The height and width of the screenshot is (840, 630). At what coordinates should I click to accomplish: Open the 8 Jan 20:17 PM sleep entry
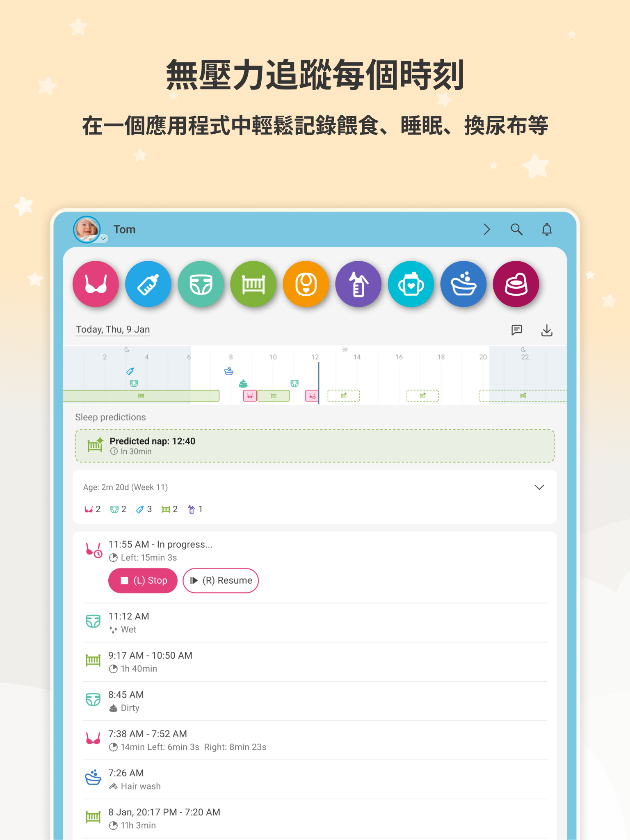(315, 819)
